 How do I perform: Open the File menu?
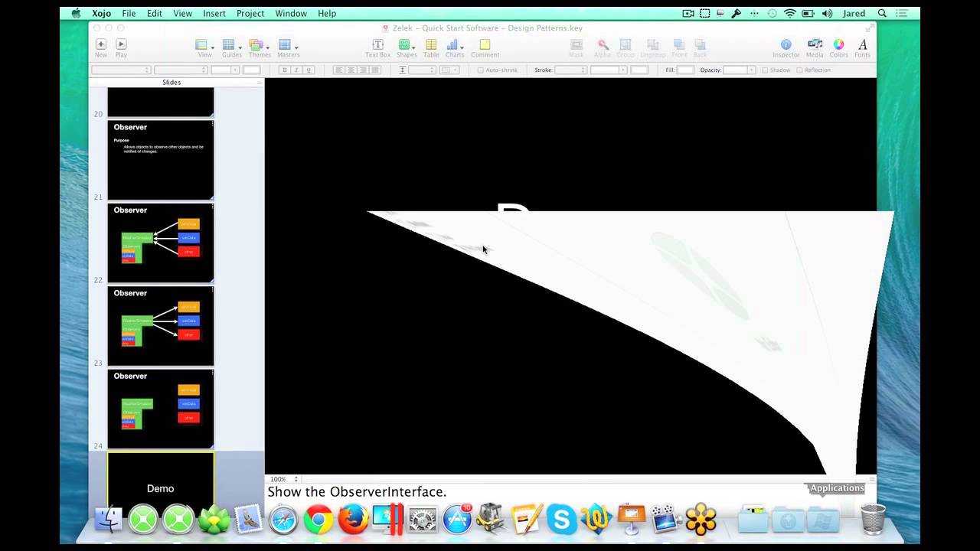pyautogui.click(x=129, y=13)
